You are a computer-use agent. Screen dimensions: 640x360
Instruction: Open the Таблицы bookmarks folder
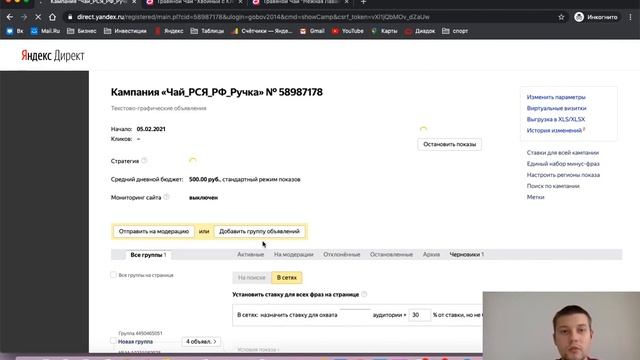click(207, 31)
